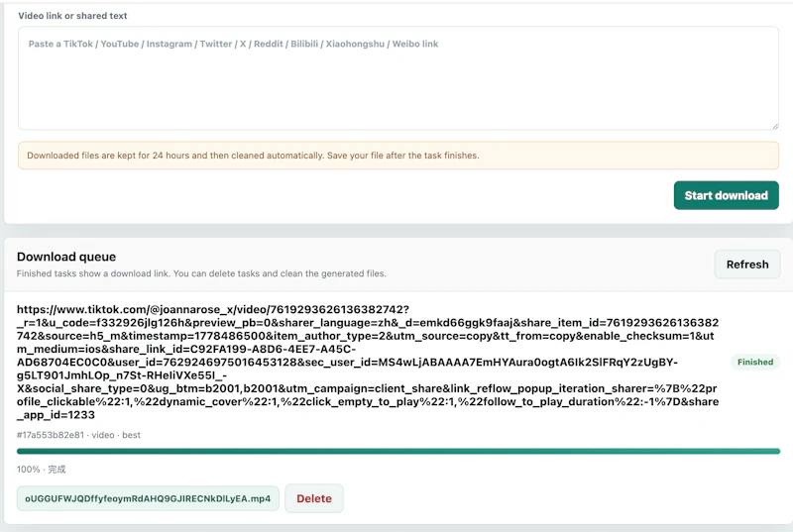Click the 'Download queue' heading
The height and width of the screenshot is (532, 793).
tap(66, 257)
